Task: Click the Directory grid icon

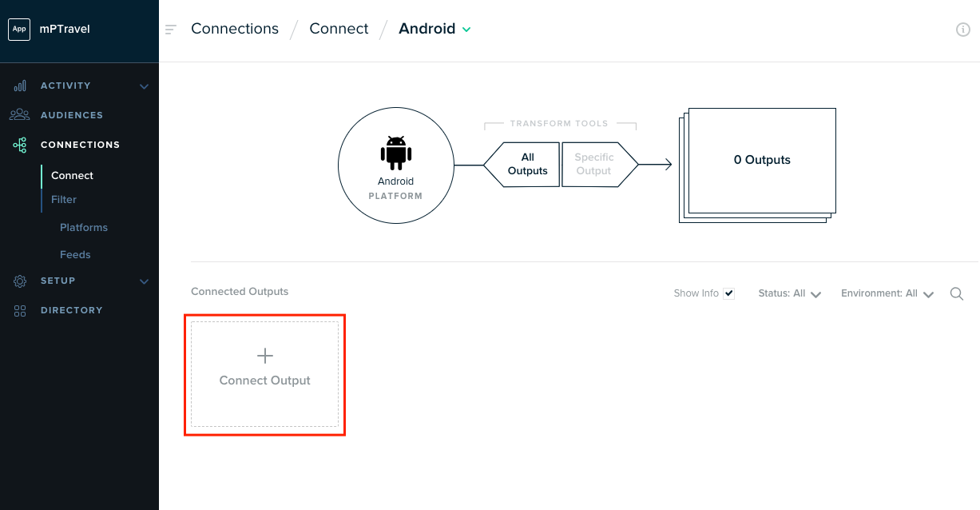Action: click(20, 310)
